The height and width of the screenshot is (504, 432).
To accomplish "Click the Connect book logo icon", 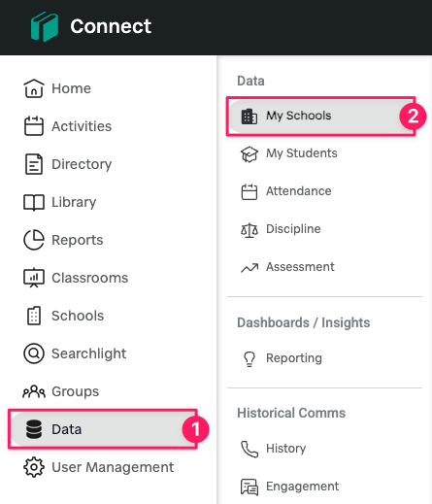I will (45, 26).
